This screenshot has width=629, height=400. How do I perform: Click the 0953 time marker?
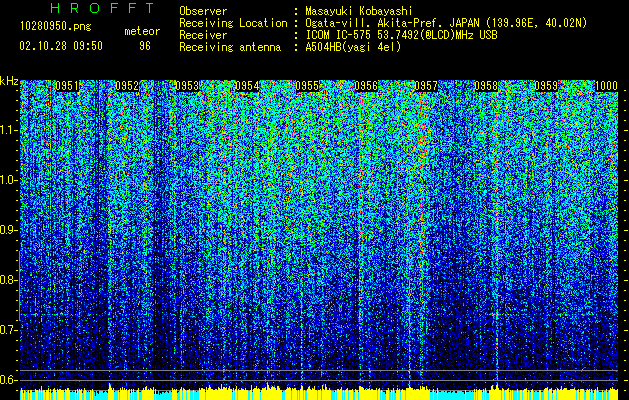pyautogui.click(x=187, y=86)
